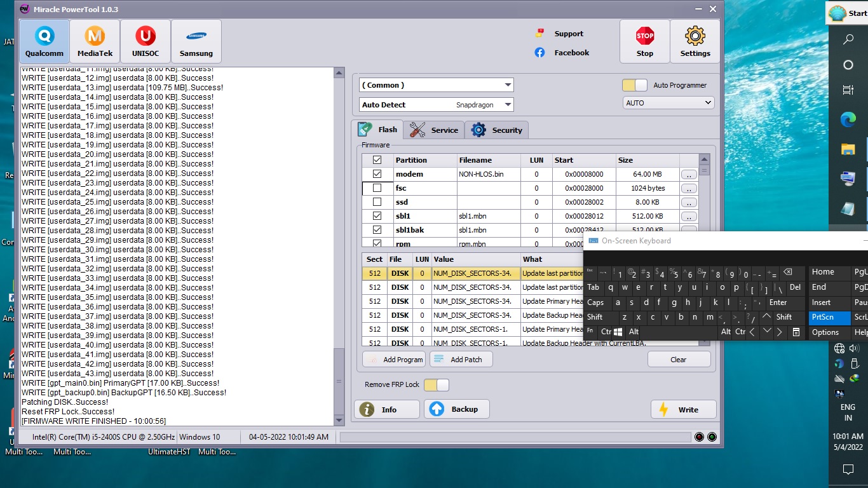Click the Stop sign button

click(x=645, y=41)
